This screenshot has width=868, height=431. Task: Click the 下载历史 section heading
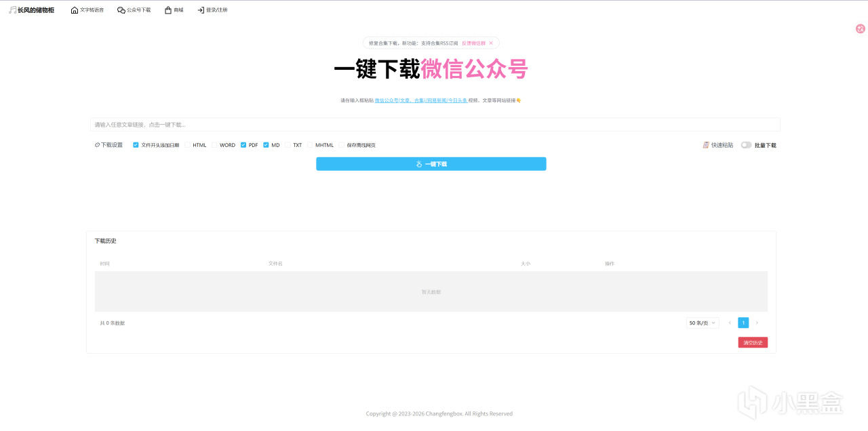105,241
